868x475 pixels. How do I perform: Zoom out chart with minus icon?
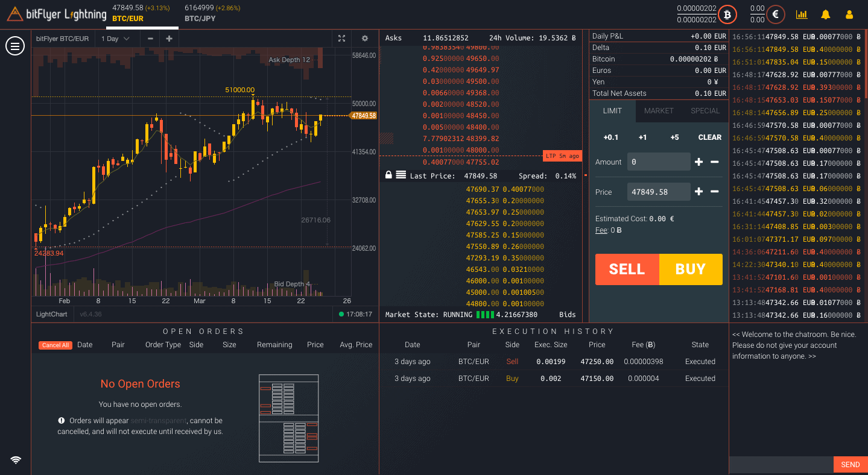150,39
